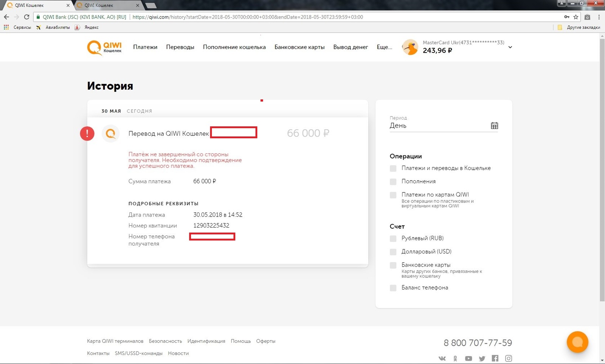The height and width of the screenshot is (364, 605).
Task: Open the YouTube social icon
Action: coord(468,358)
